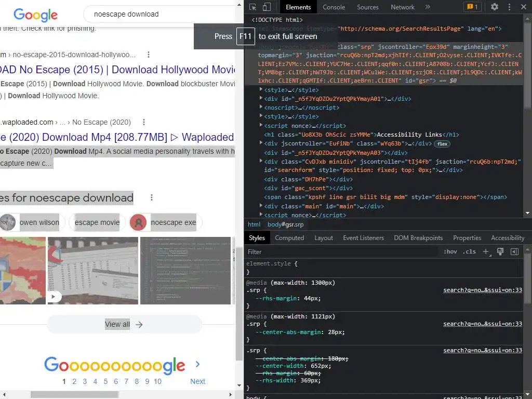
Task: Click the View all button
Action: [124, 324]
